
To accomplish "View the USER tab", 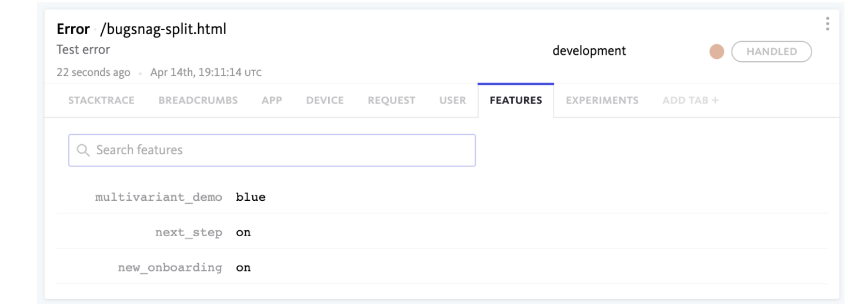I will pos(453,100).
